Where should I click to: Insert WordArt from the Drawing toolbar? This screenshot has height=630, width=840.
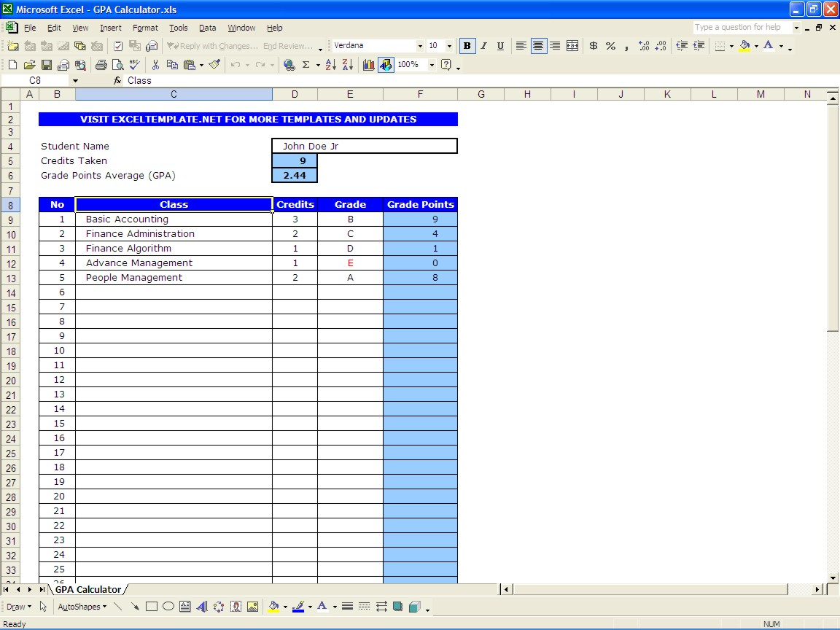(x=202, y=607)
